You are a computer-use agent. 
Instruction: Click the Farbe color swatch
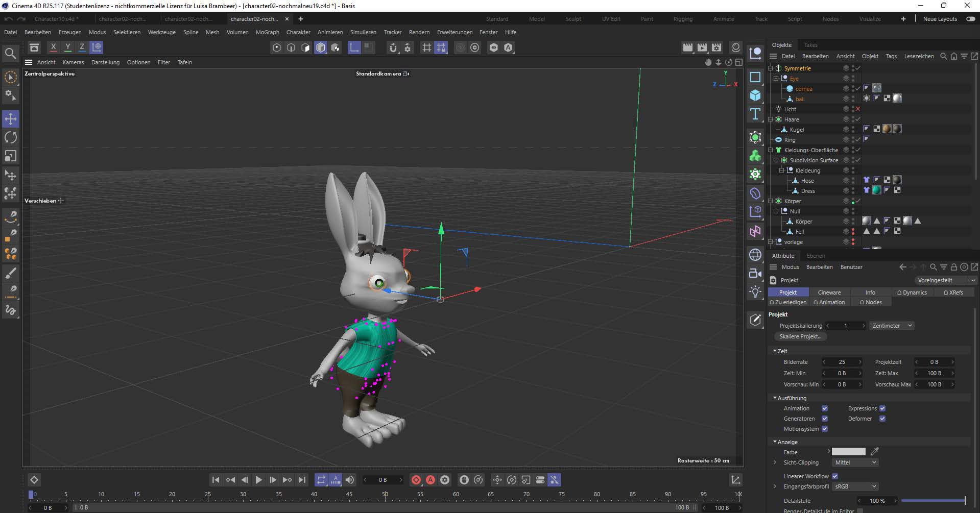[848, 452]
